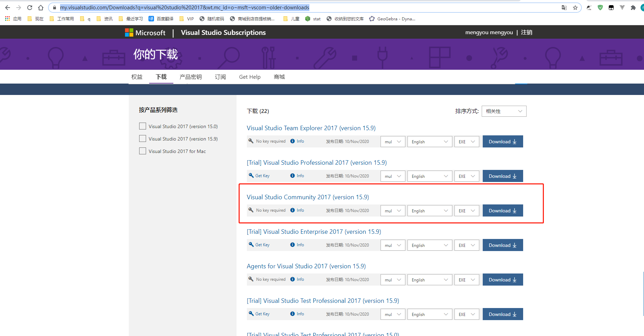This screenshot has width=644, height=336.
Task: Check the Visual Studio 2017 (version 15.0) filter
Action: [x=142, y=126]
